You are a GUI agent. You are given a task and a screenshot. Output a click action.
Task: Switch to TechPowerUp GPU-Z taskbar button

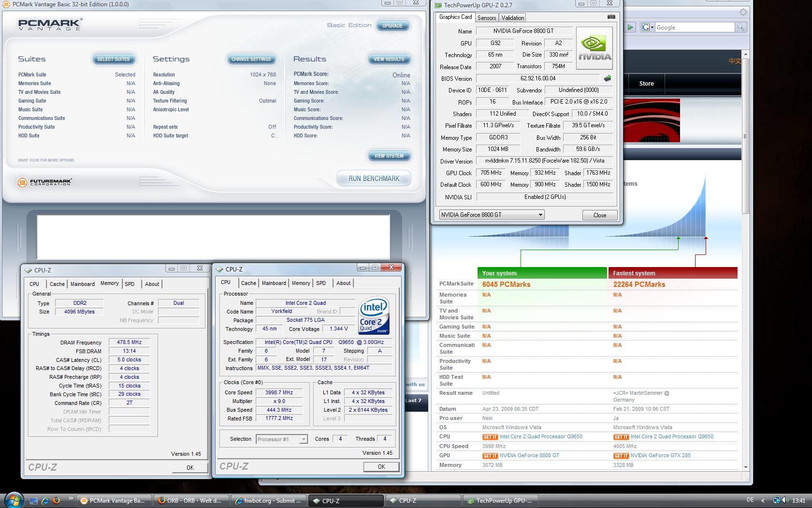click(x=500, y=501)
